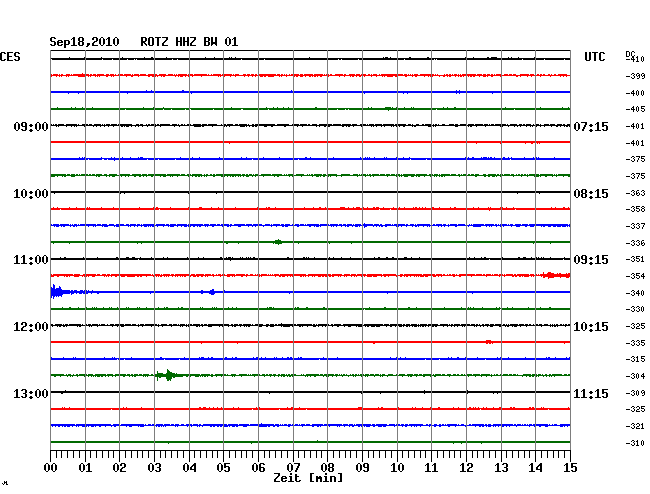
Task: Select the DC offset value -340
Action: click(x=635, y=293)
